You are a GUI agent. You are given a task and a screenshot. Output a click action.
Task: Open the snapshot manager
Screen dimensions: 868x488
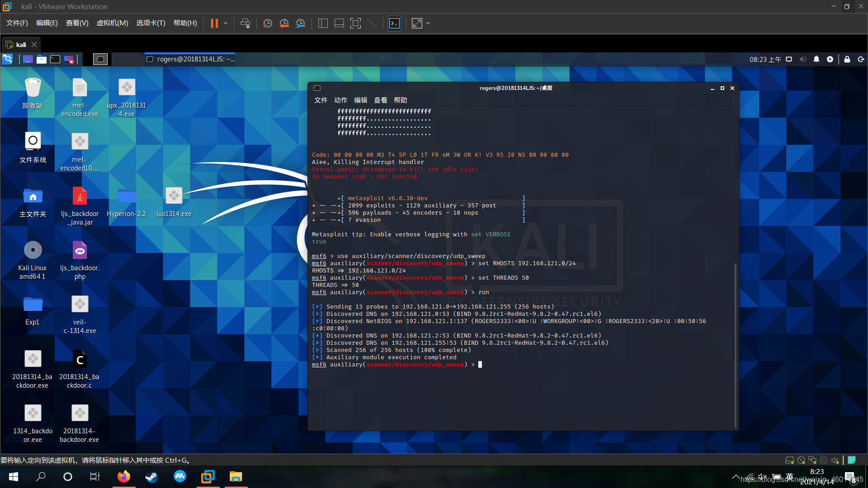pyautogui.click(x=301, y=23)
